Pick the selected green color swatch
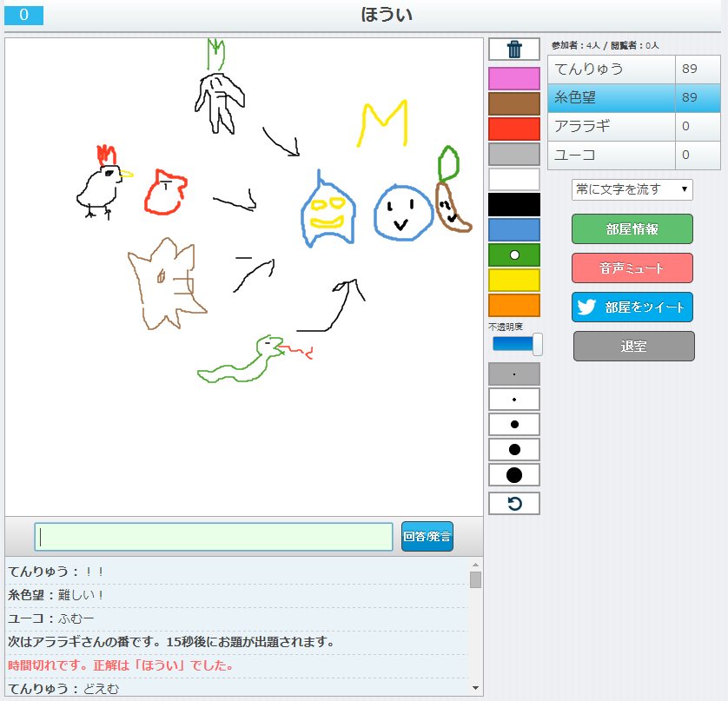Viewport: 728px width, 701px height. (x=514, y=255)
